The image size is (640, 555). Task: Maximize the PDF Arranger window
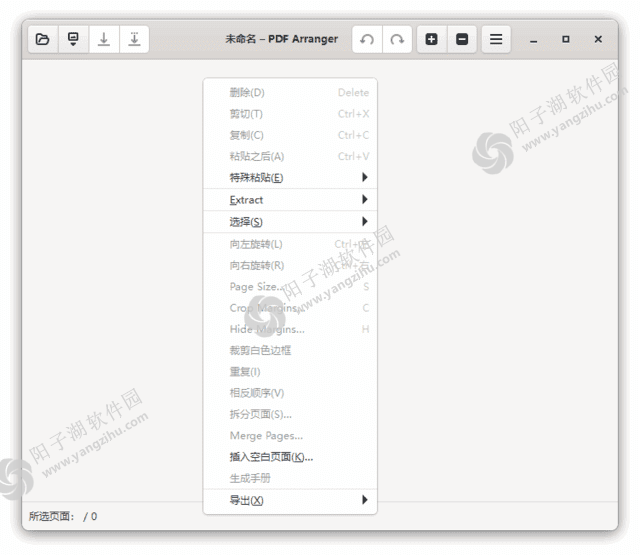point(566,39)
